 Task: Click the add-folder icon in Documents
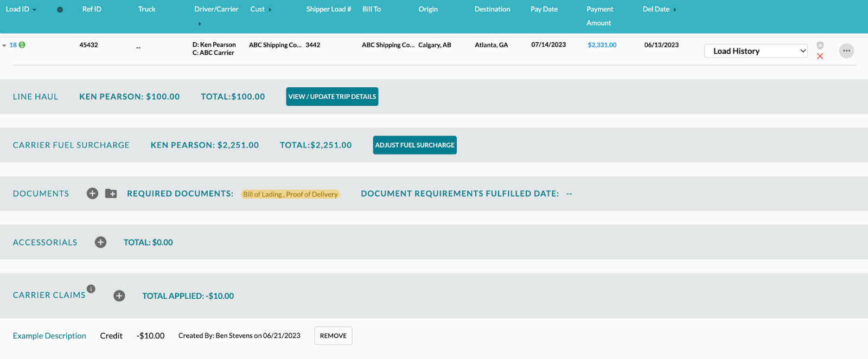click(111, 194)
